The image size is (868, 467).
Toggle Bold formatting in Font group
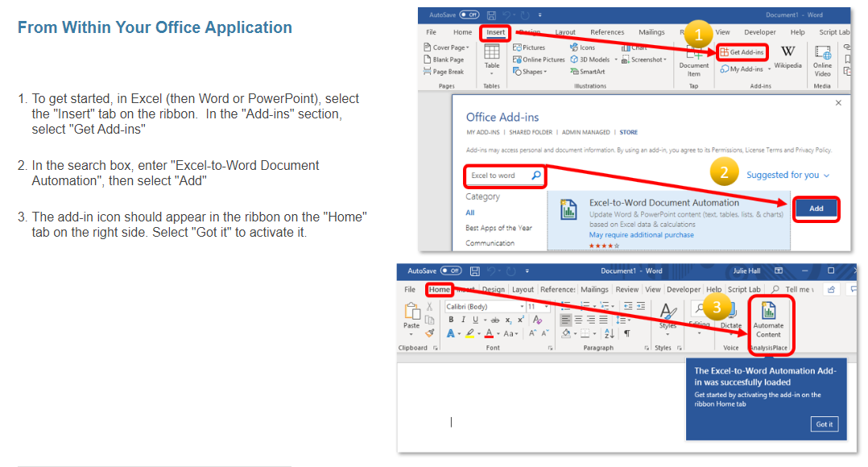[x=451, y=320]
